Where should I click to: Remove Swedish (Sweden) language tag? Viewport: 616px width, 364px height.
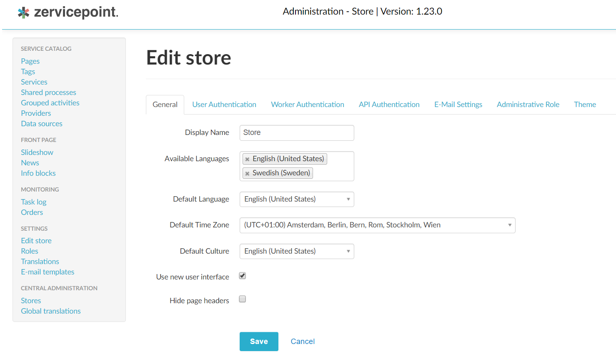point(247,173)
